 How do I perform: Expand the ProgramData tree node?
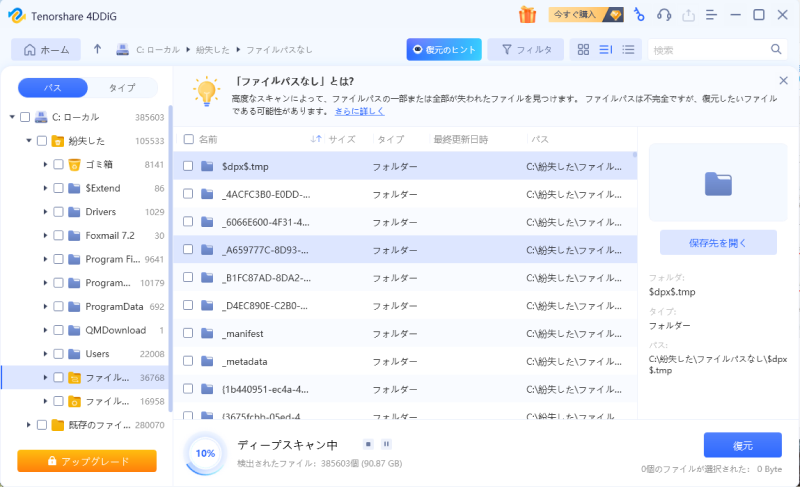coord(45,306)
